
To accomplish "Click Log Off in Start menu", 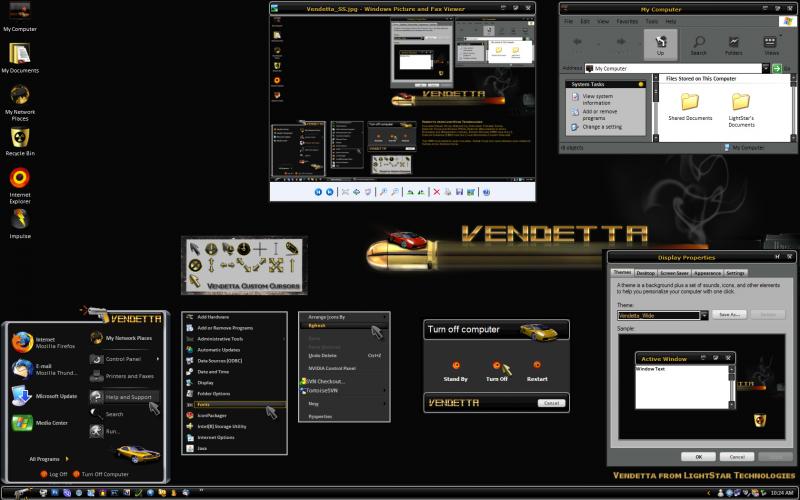I will click(54, 474).
